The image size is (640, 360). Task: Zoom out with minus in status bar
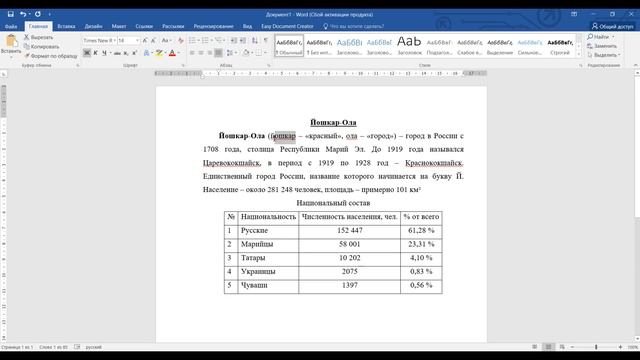click(572, 347)
